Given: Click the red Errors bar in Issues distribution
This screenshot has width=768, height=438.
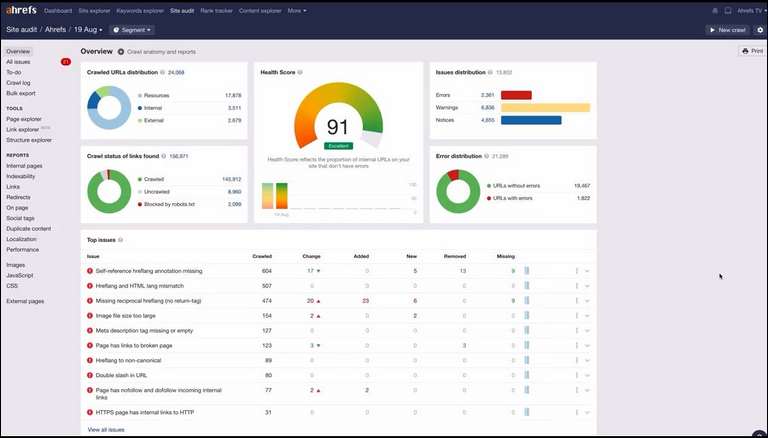Looking at the screenshot, I should point(516,95).
